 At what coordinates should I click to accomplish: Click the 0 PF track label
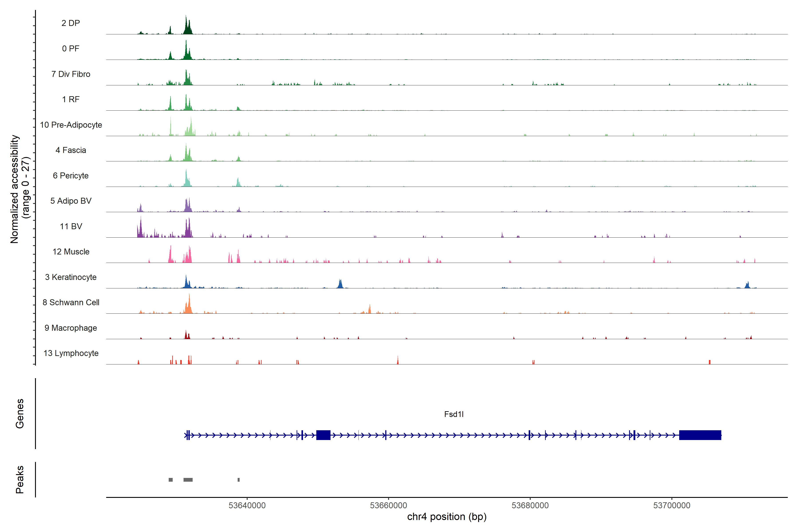pos(70,49)
